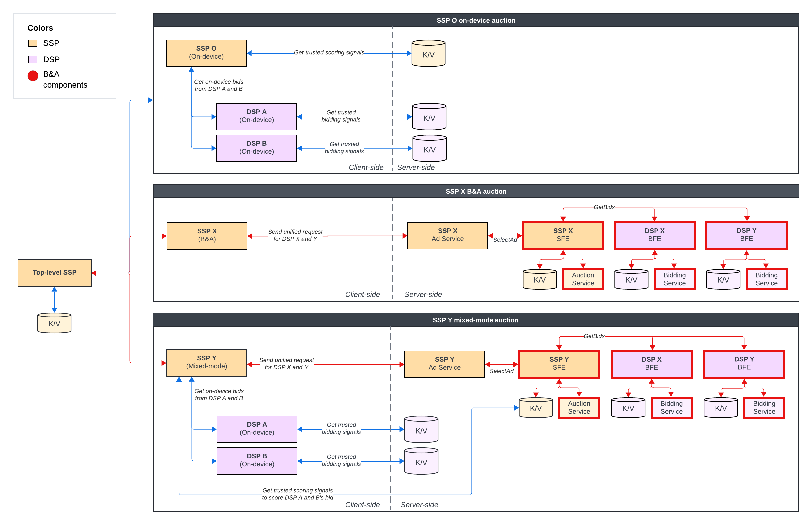
Task: Click the SSP orange legend swatch
Action: (x=33, y=43)
